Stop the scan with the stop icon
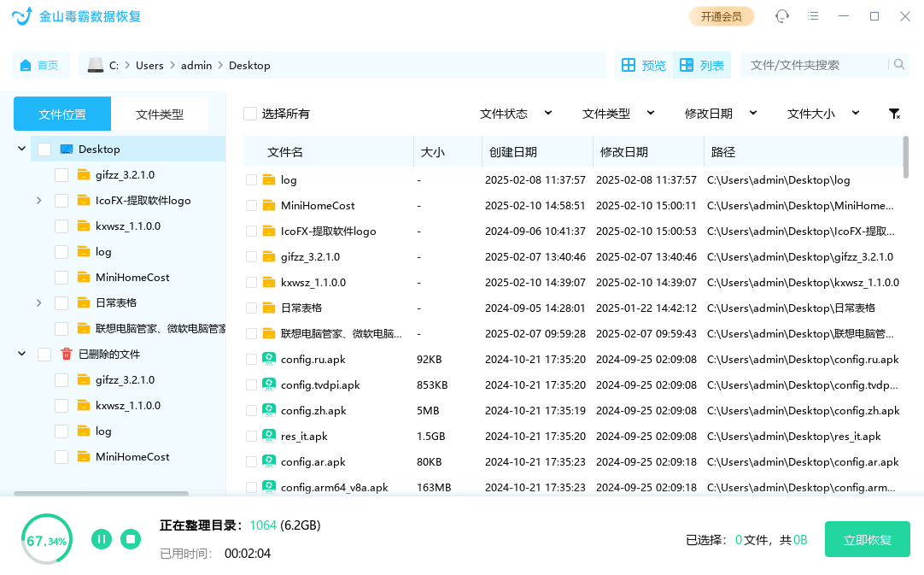The height and width of the screenshot is (575, 924). click(130, 538)
